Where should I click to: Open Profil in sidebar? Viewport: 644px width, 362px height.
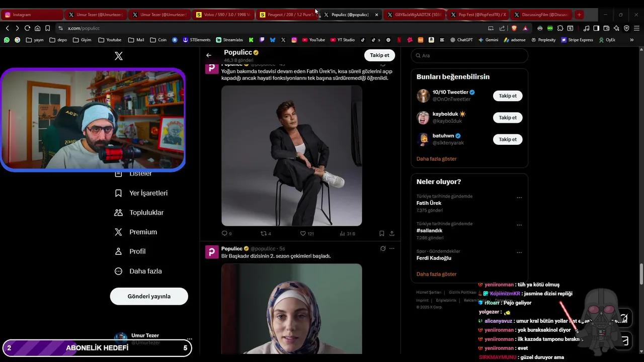tap(130, 251)
